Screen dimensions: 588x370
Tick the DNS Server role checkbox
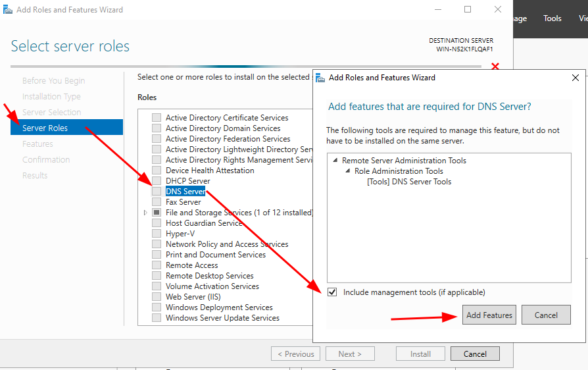157,192
